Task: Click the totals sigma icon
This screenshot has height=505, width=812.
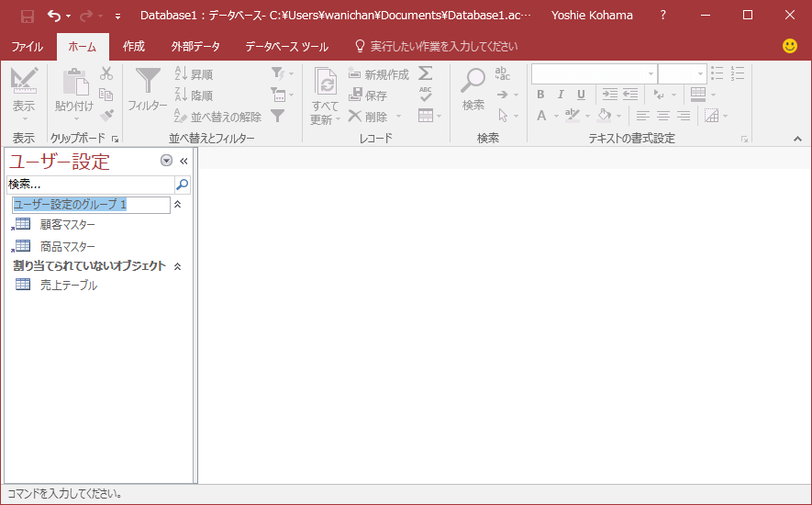Action: pyautogui.click(x=425, y=73)
